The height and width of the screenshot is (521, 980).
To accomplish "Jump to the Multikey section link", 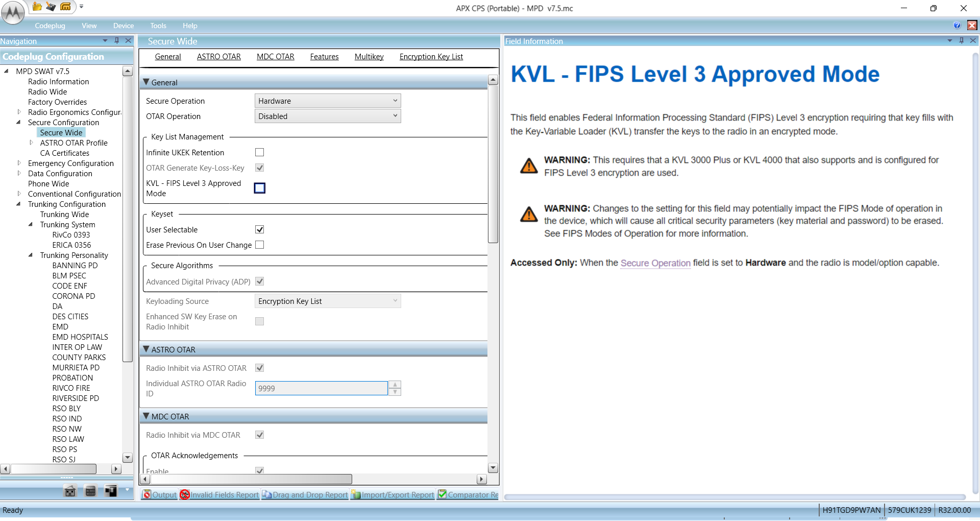I will click(369, 57).
